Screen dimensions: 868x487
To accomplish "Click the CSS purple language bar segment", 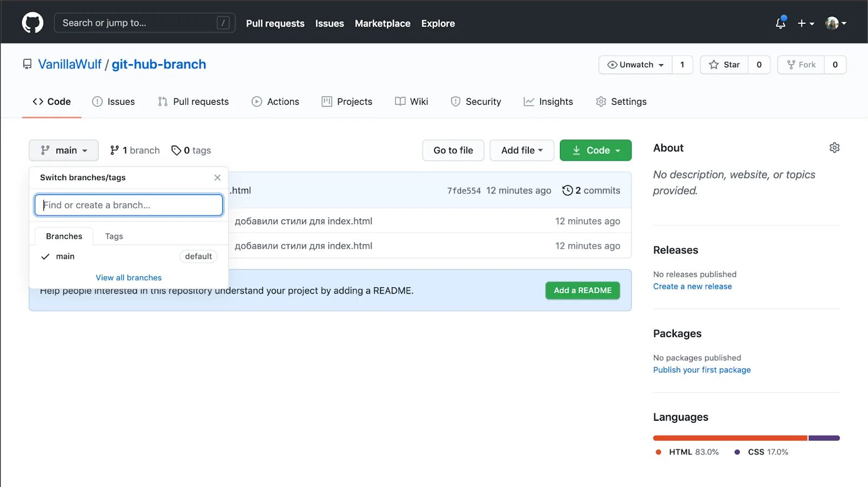I will pyautogui.click(x=824, y=438).
